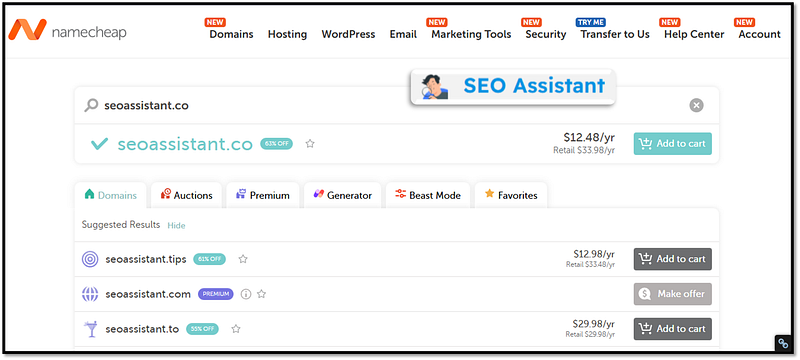Click the $12.48/yr price
The width and height of the screenshot is (800, 360).
589,137
